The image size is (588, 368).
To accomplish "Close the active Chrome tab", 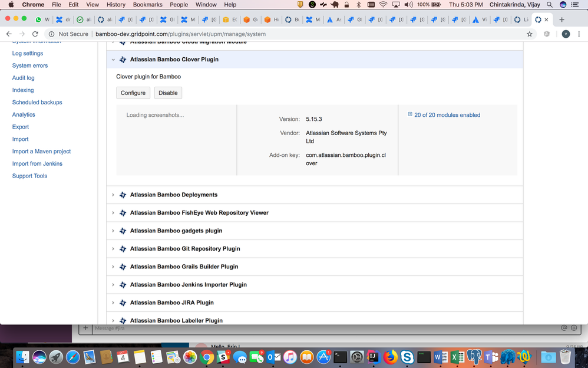I will click(546, 19).
